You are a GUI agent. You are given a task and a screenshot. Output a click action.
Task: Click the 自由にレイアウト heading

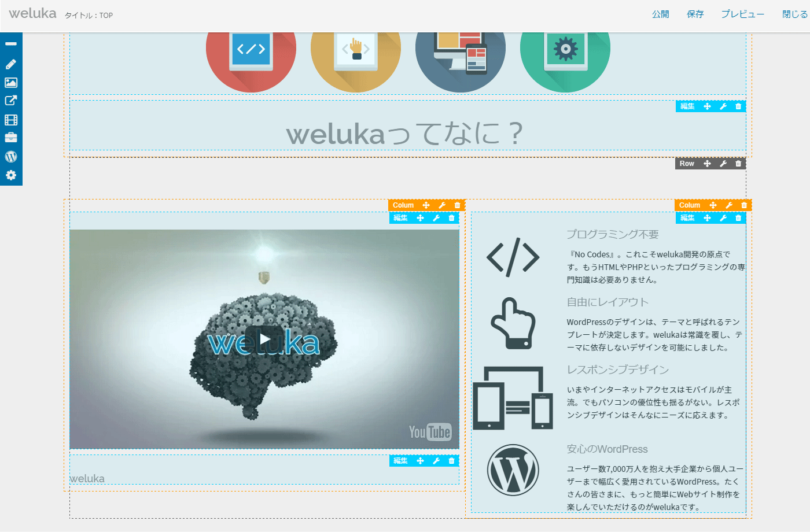(x=607, y=302)
